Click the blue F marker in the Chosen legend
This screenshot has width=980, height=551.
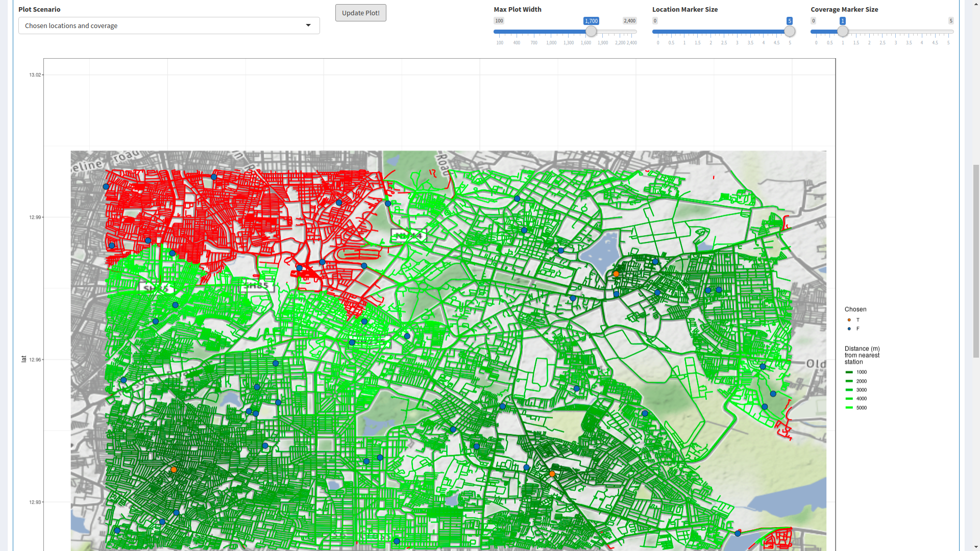849,329
